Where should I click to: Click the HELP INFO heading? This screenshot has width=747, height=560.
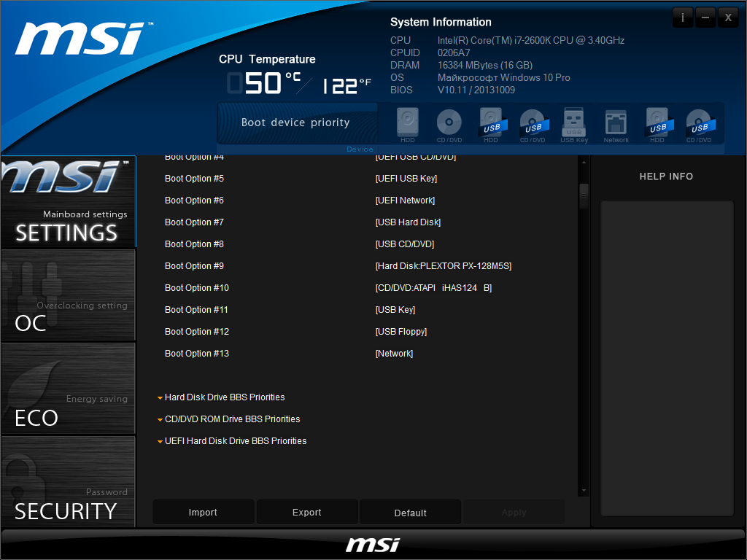coord(666,176)
